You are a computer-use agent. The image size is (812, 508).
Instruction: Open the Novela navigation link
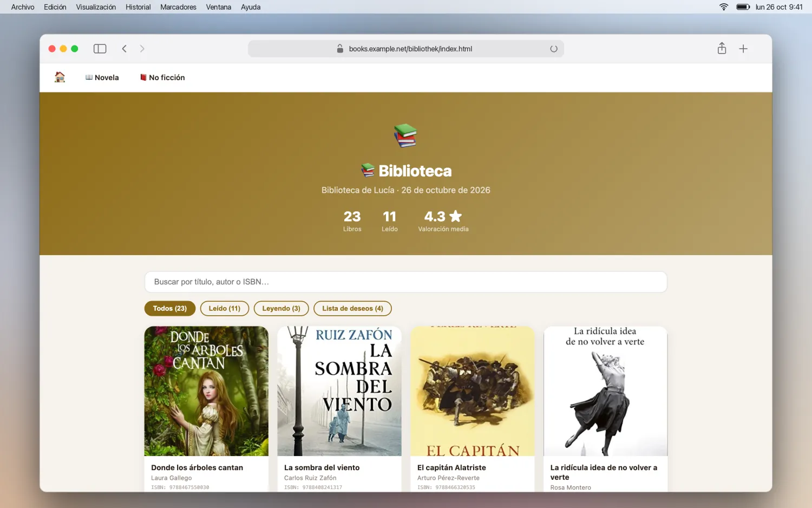click(x=102, y=77)
